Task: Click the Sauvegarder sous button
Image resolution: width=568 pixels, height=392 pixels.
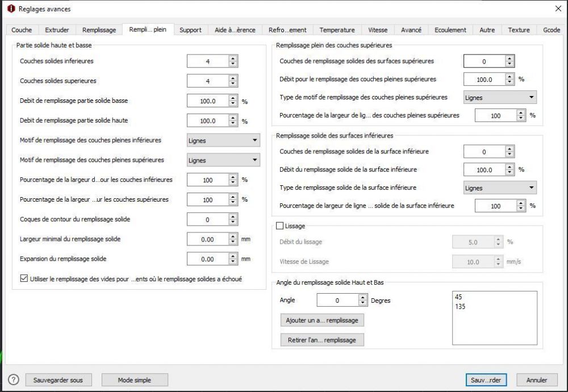Action: [x=59, y=380]
